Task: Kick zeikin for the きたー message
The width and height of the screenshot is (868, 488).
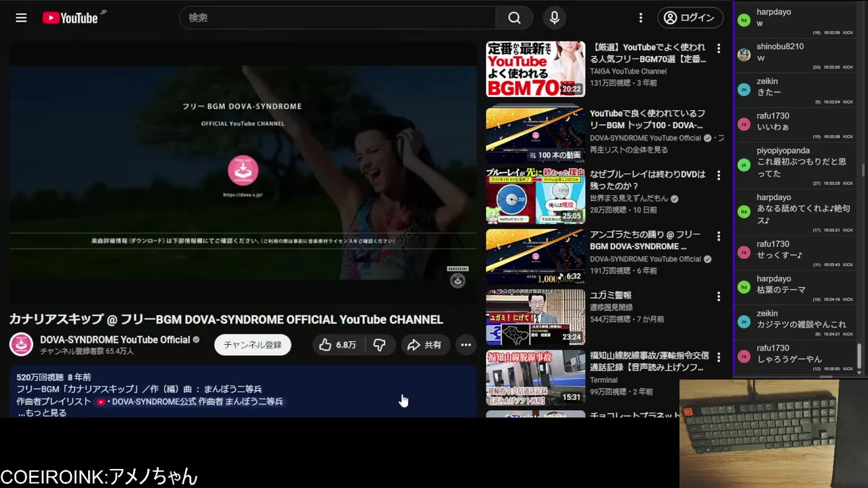Action: pyautogui.click(x=848, y=102)
